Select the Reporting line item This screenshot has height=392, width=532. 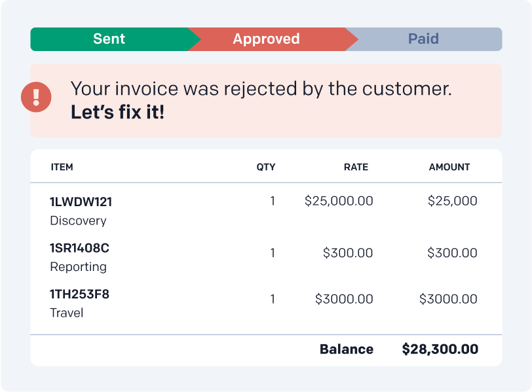[x=78, y=267]
